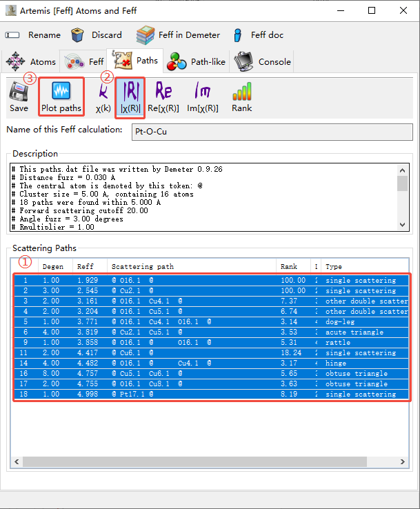Select the Pt17.1 single scattering path
This screenshot has height=509, width=420.
(207, 394)
